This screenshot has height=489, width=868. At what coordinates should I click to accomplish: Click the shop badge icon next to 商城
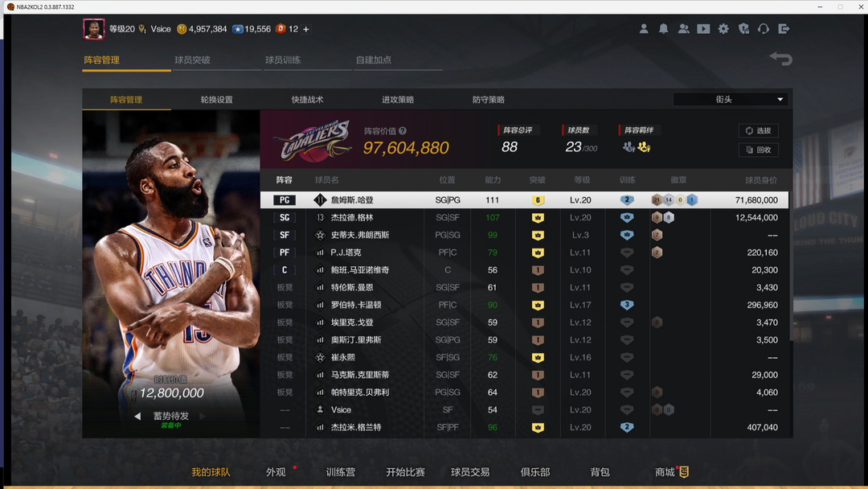pos(684,472)
